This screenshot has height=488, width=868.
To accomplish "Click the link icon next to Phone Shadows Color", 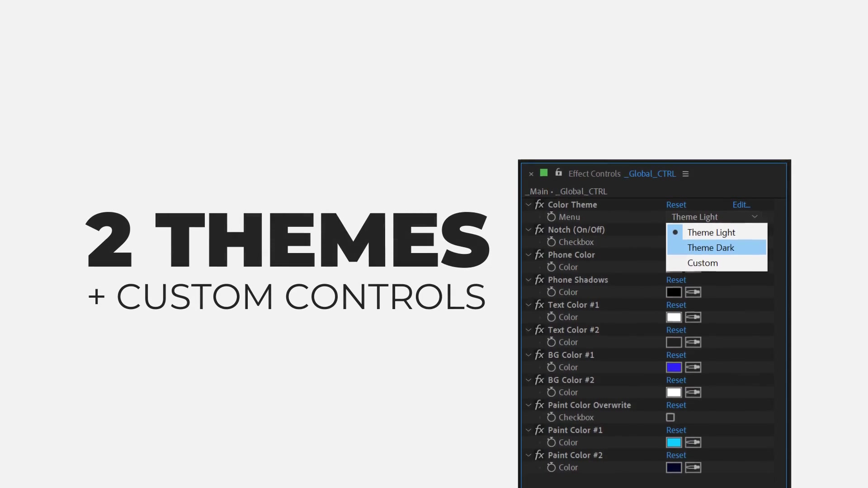I will coord(693,291).
